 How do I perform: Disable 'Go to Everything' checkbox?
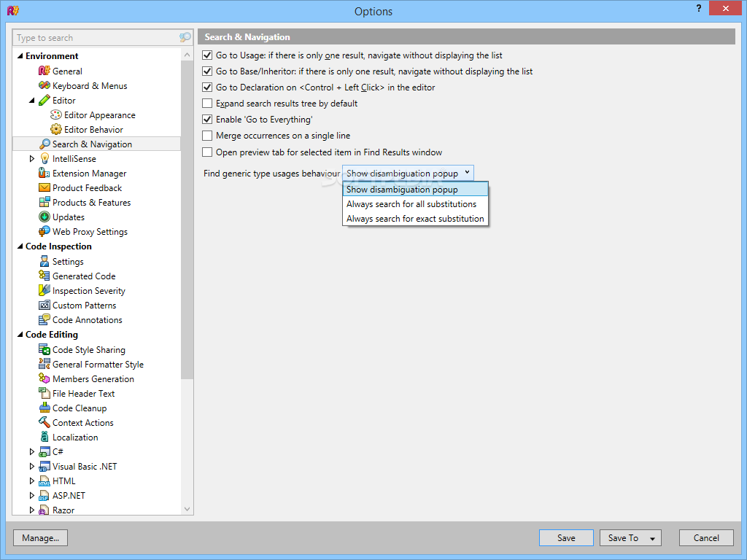[x=207, y=120]
